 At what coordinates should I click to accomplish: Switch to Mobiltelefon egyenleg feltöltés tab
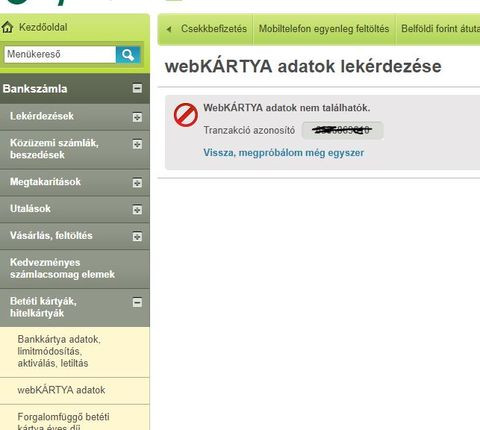[324, 29]
